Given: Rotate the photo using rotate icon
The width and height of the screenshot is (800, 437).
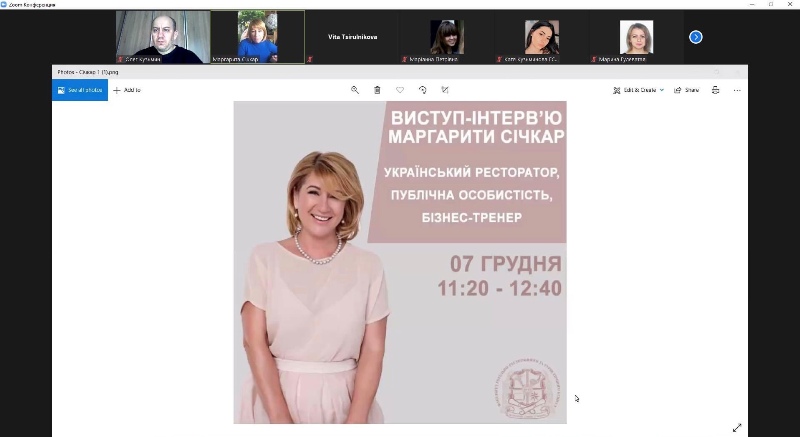Looking at the screenshot, I should point(422,90).
